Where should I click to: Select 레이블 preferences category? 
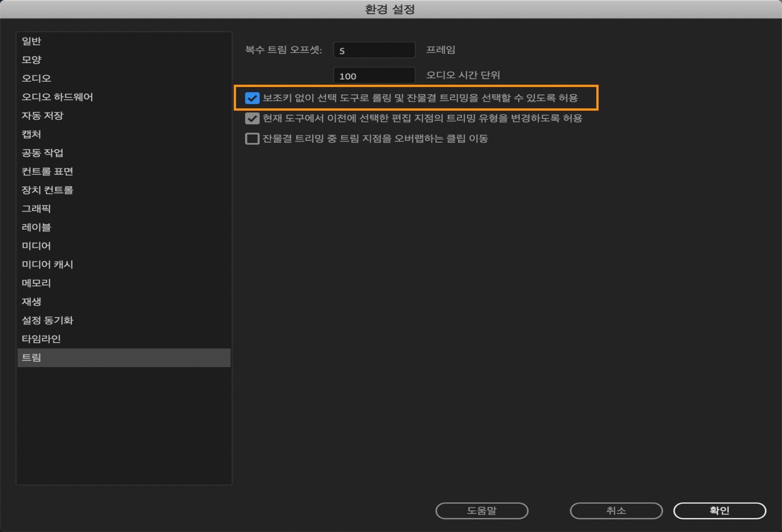click(36, 227)
